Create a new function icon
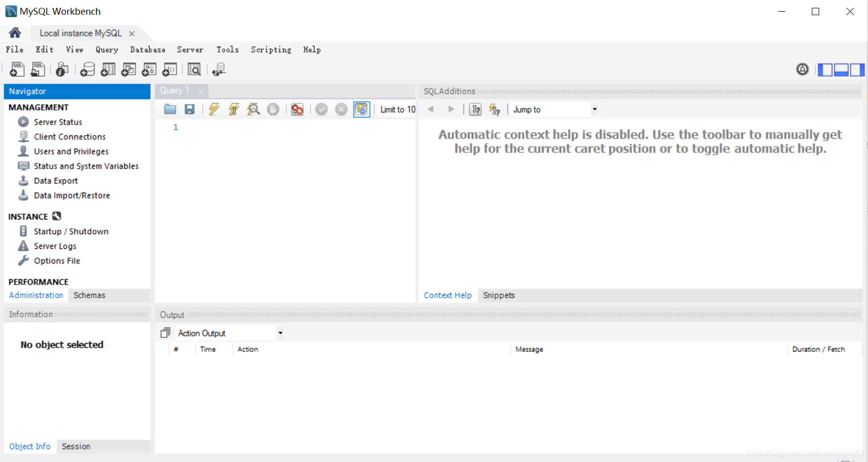The width and height of the screenshot is (868, 462). coord(169,69)
